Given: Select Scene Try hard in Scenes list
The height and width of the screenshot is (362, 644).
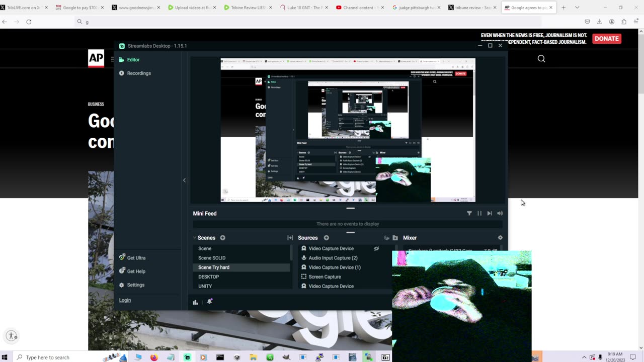Looking at the screenshot, I should [242, 267].
